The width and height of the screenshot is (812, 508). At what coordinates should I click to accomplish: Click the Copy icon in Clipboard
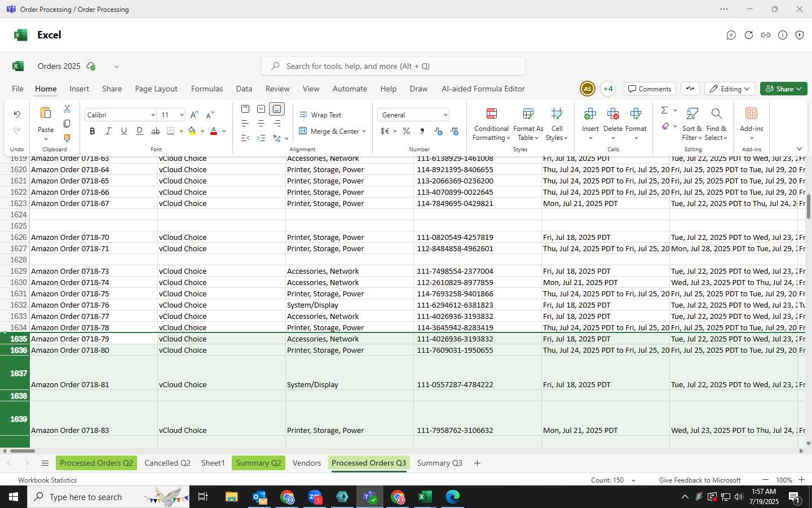[x=67, y=124]
